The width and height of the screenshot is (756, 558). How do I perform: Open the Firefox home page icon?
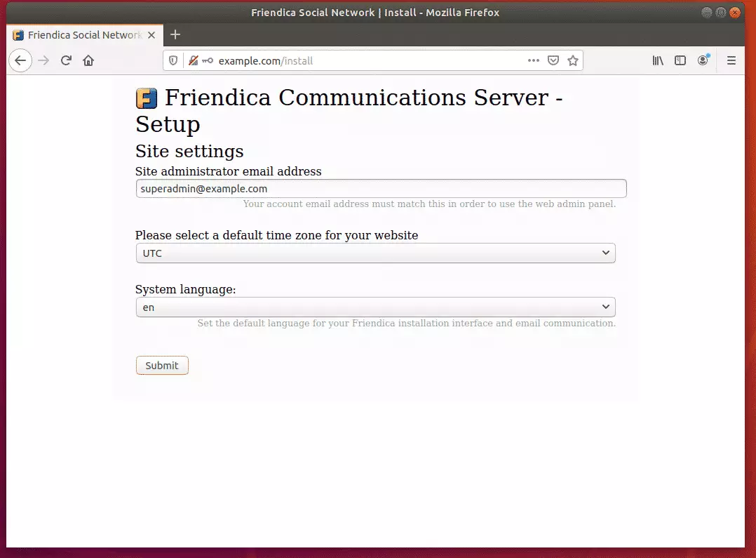click(88, 61)
